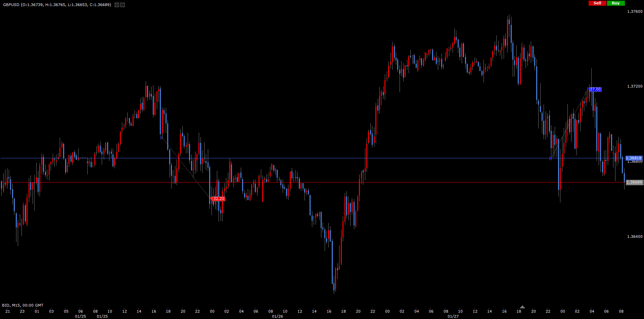Click the 1.36400 price scale label

635,236
